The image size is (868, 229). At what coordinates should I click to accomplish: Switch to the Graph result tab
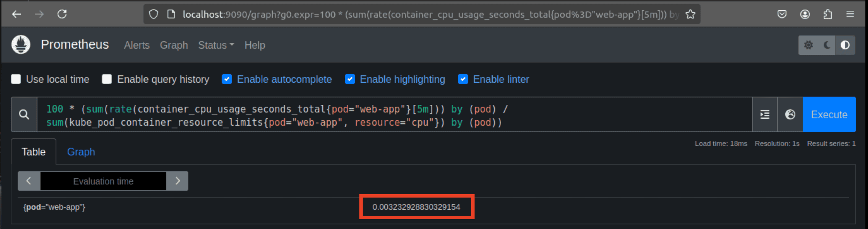pos(81,152)
